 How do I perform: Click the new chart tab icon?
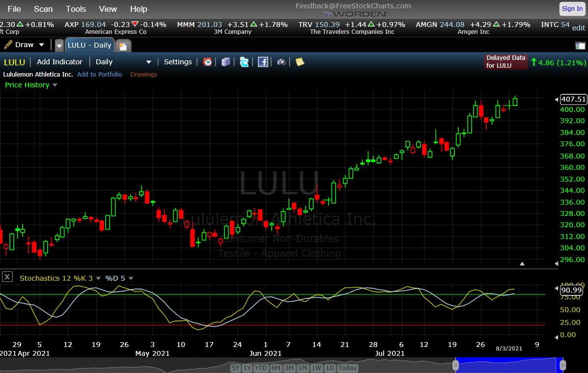pyautogui.click(x=123, y=46)
